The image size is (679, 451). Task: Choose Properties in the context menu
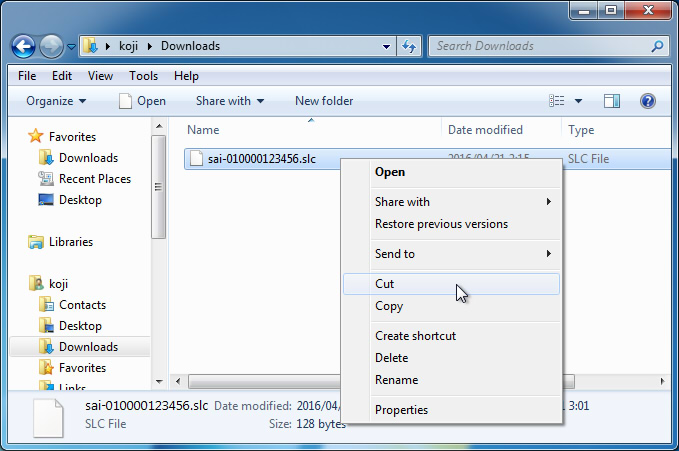click(x=401, y=410)
